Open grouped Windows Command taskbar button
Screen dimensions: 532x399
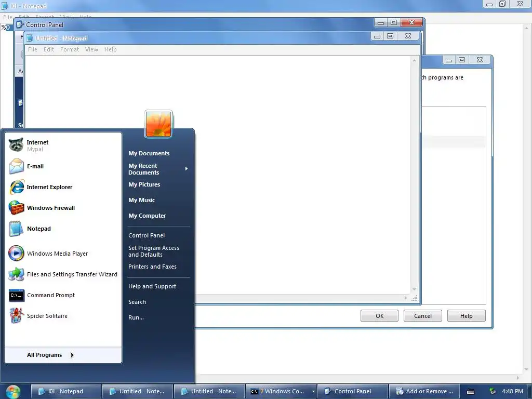281,392
